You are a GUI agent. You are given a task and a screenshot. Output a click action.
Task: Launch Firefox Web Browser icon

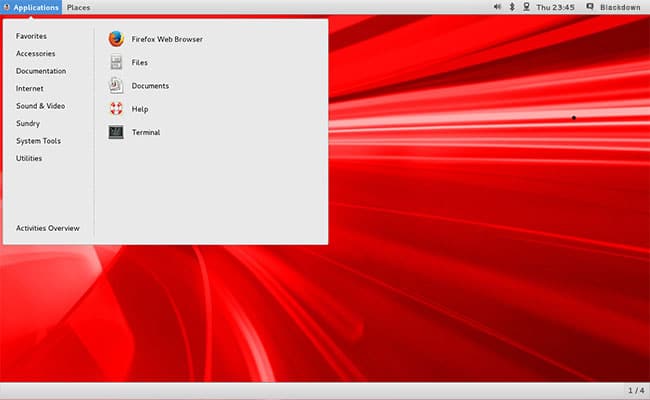[116, 39]
